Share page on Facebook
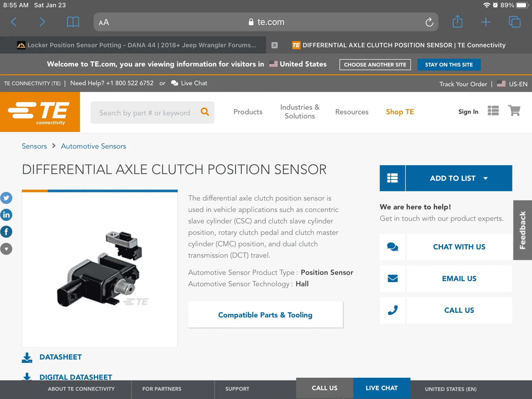Viewport: 532px width, 399px height. (x=6, y=232)
